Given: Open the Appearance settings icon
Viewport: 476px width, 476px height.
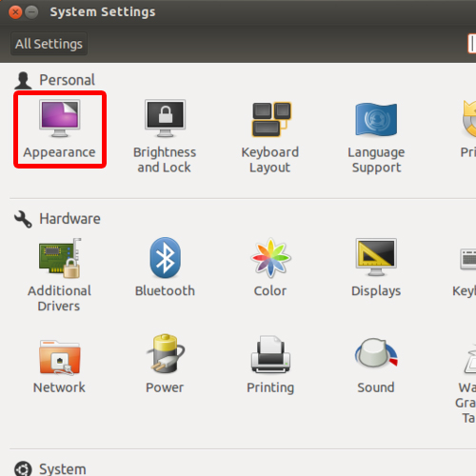Looking at the screenshot, I should 60,118.
